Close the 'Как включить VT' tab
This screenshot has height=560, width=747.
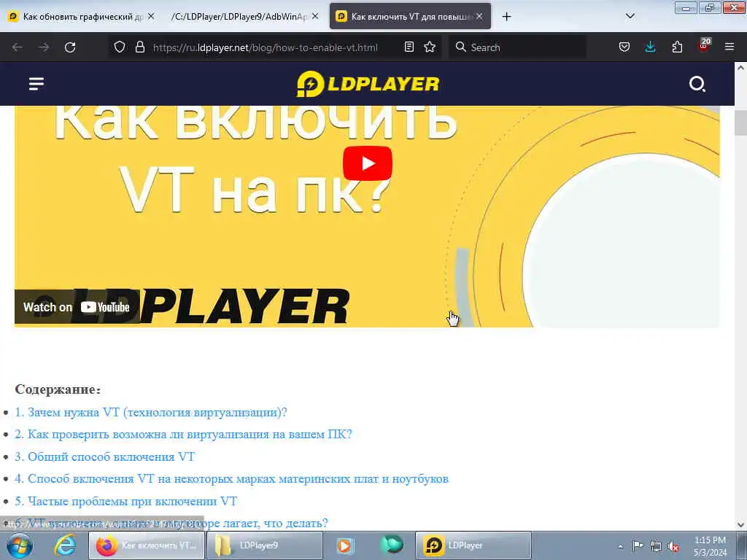[479, 17]
